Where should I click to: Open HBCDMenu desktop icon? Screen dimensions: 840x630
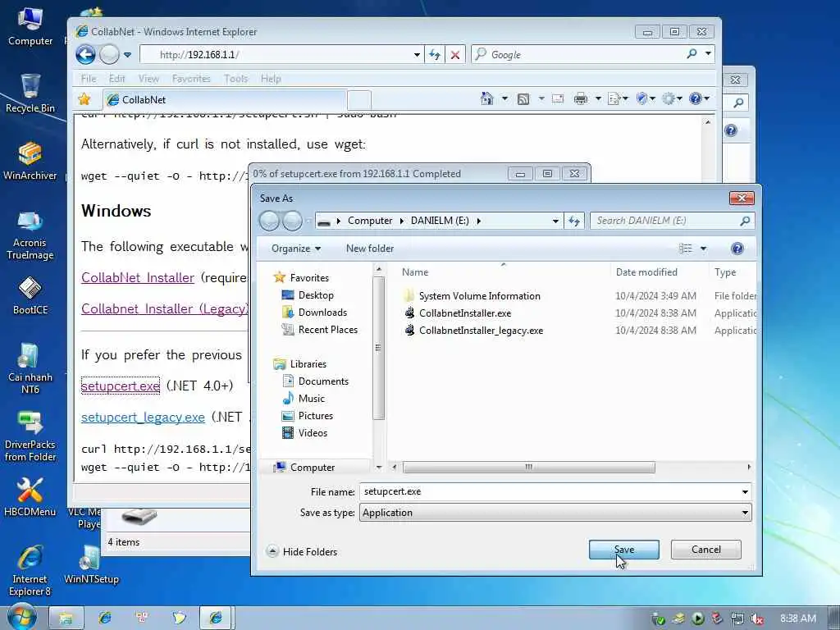[x=30, y=497]
